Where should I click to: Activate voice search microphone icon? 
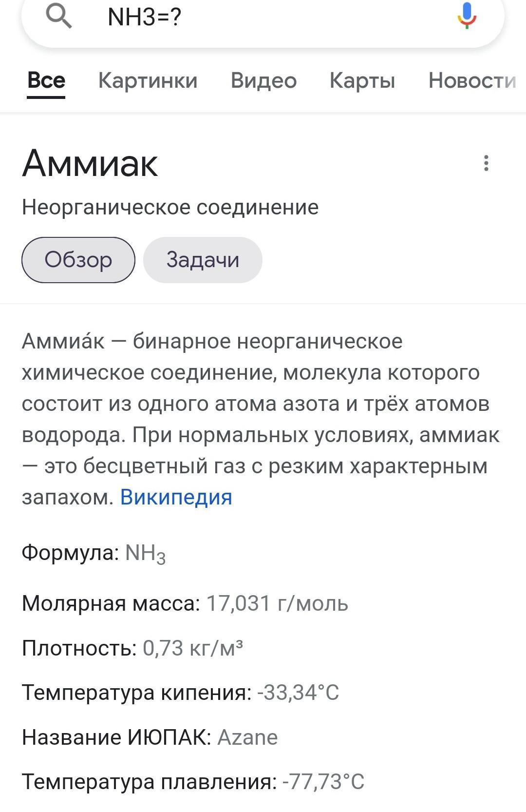pos(467,15)
